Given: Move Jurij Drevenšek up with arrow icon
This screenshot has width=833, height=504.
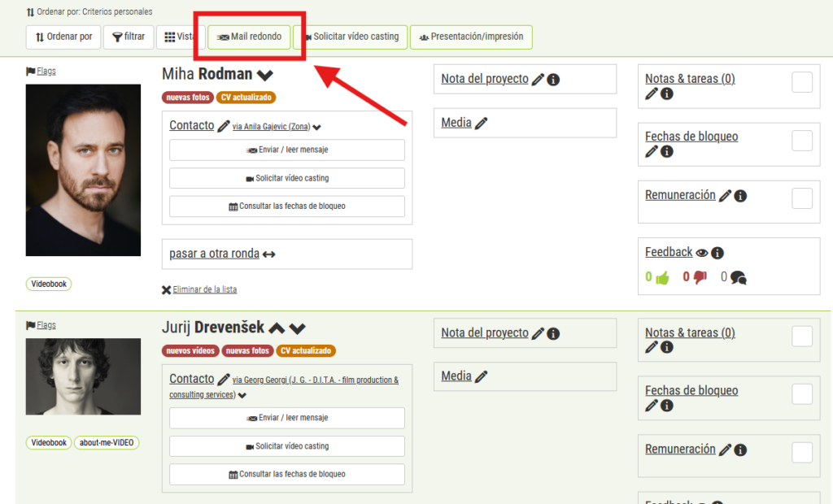Looking at the screenshot, I should (277, 328).
